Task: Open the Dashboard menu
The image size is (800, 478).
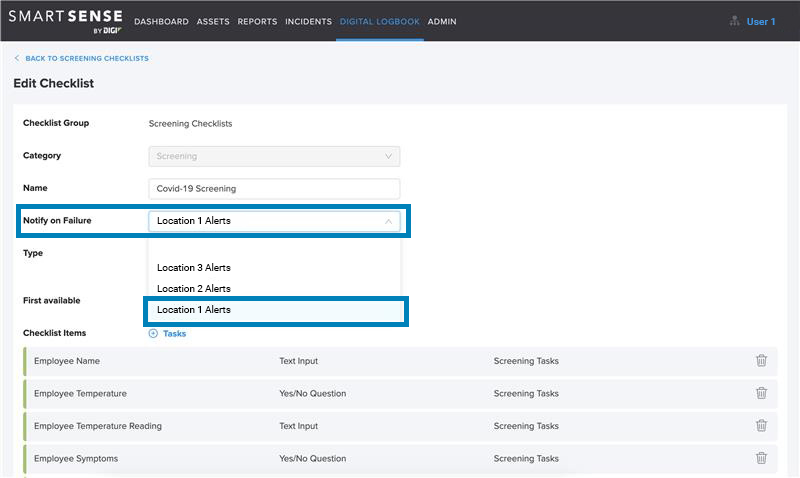Action: [x=161, y=21]
